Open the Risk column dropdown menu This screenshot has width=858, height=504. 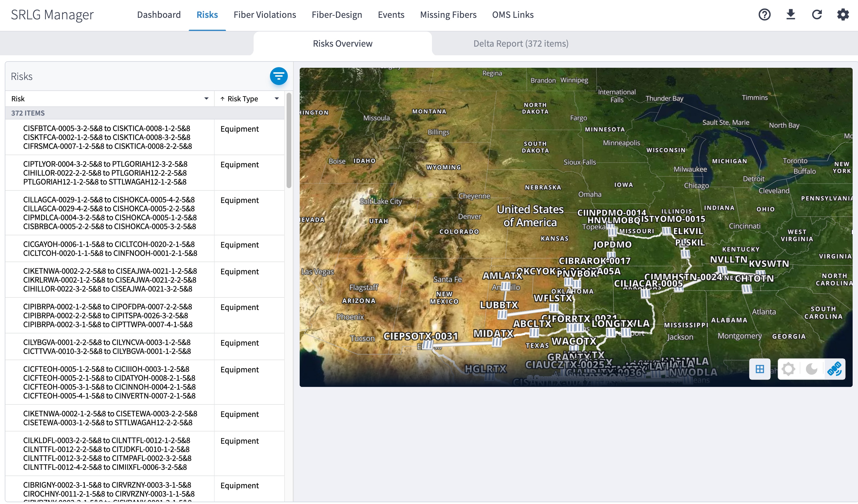(x=206, y=99)
